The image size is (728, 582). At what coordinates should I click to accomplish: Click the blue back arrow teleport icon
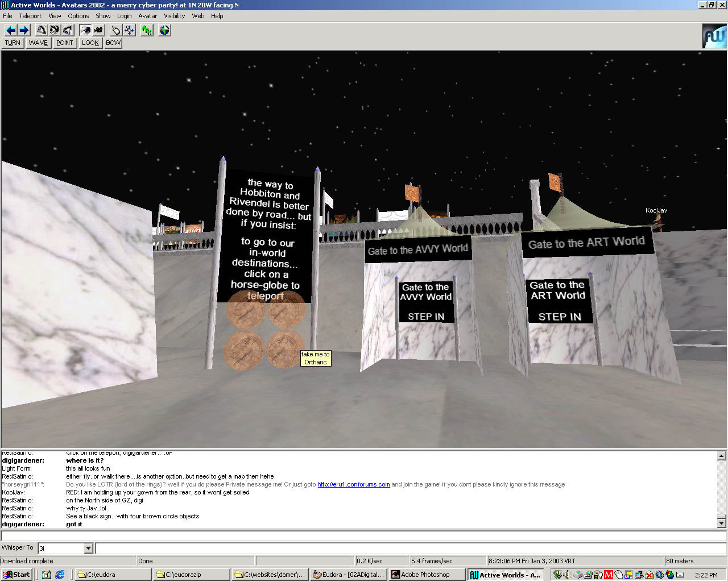coord(10,30)
